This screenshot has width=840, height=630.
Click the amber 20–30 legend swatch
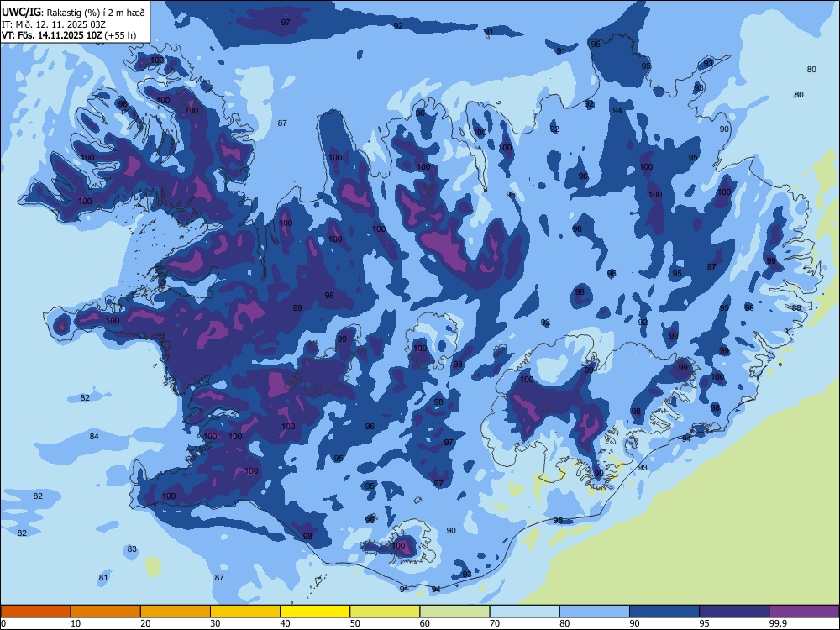click(x=176, y=612)
